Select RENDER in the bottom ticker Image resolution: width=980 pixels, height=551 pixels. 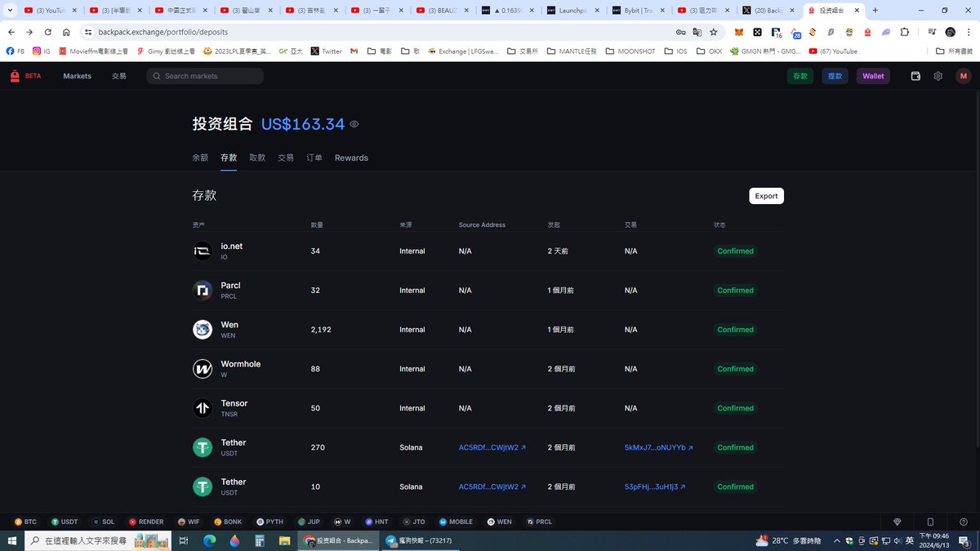[x=146, y=522]
